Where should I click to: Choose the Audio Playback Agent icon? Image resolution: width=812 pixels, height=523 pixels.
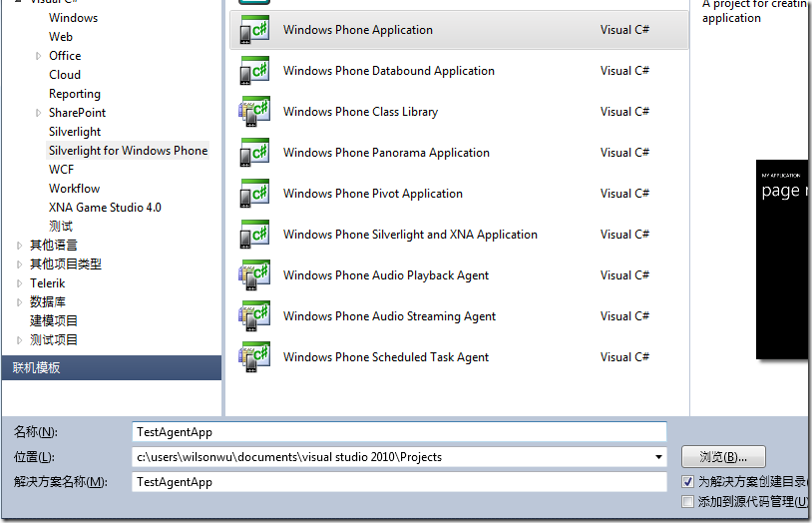coord(254,275)
